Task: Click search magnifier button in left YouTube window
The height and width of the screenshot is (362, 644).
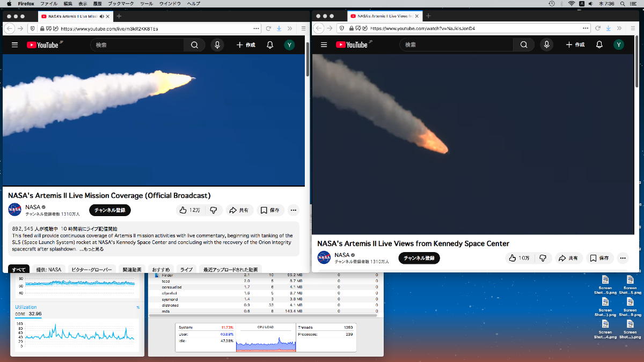Action: [194, 45]
